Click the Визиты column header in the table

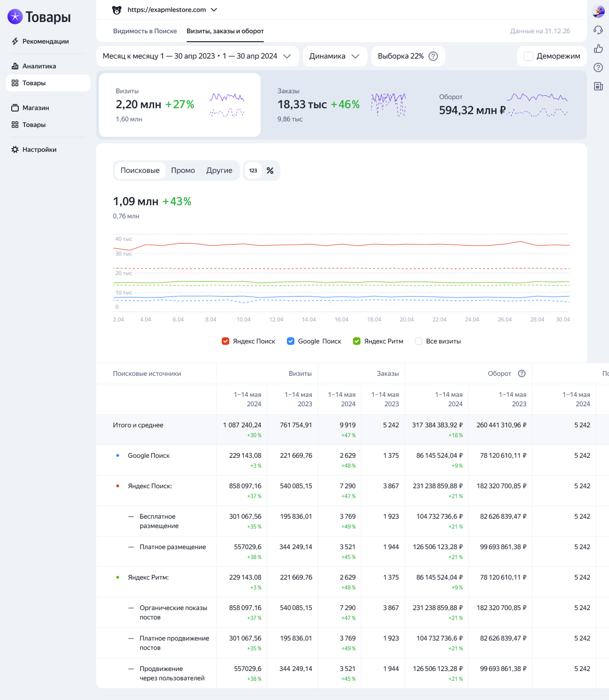click(300, 373)
